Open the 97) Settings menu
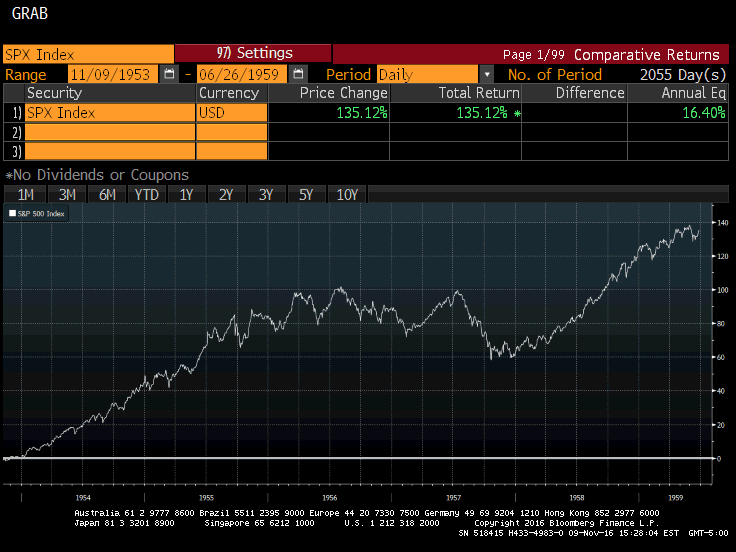The width and height of the screenshot is (736, 552). [x=253, y=53]
